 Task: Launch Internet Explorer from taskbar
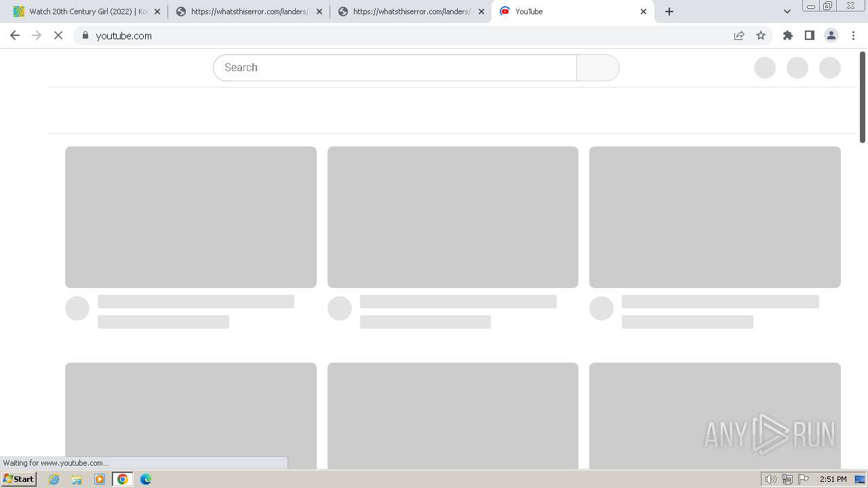pyautogui.click(x=54, y=479)
